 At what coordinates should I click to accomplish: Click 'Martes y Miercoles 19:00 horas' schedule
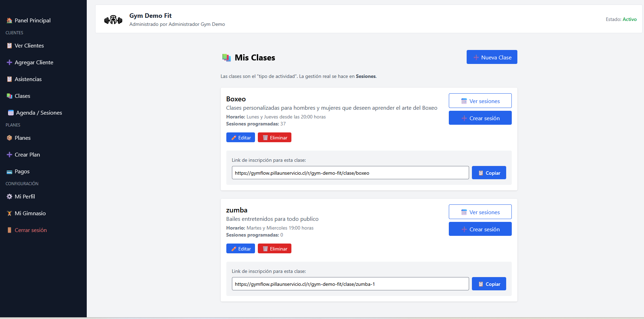click(x=280, y=228)
